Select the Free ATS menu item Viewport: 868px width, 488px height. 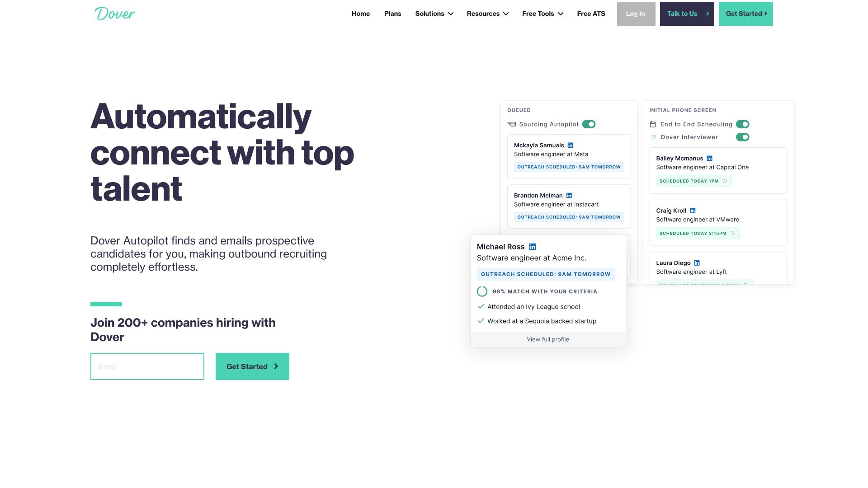(x=591, y=13)
